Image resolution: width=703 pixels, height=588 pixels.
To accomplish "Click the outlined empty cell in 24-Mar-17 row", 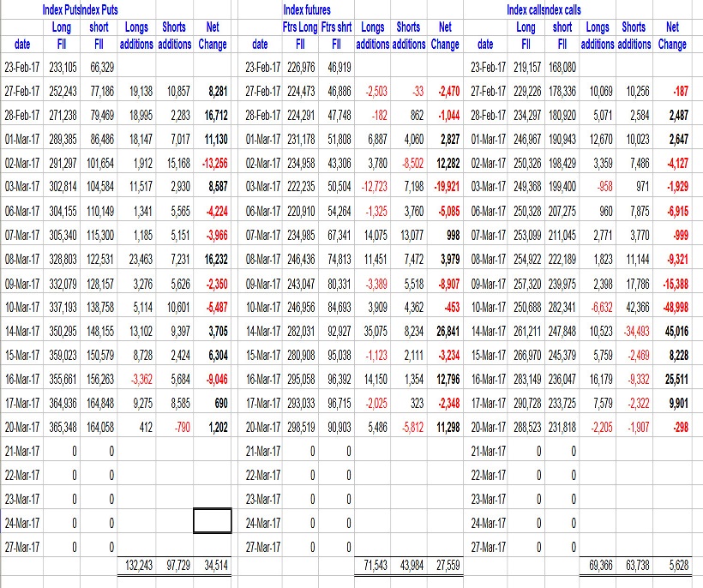I will click(x=212, y=520).
